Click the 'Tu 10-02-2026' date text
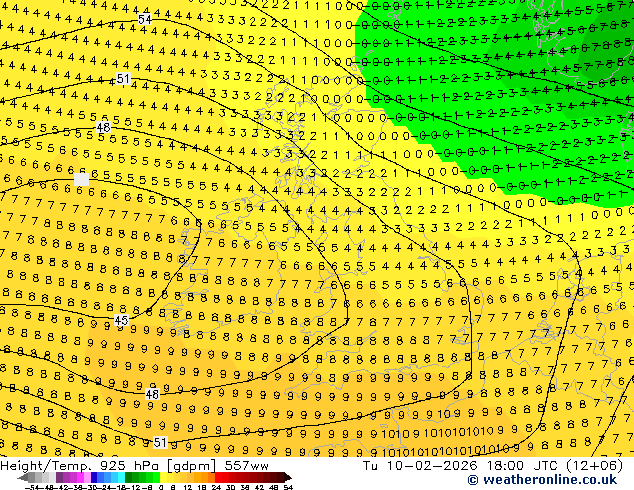The width and height of the screenshot is (634, 490). coord(420,466)
